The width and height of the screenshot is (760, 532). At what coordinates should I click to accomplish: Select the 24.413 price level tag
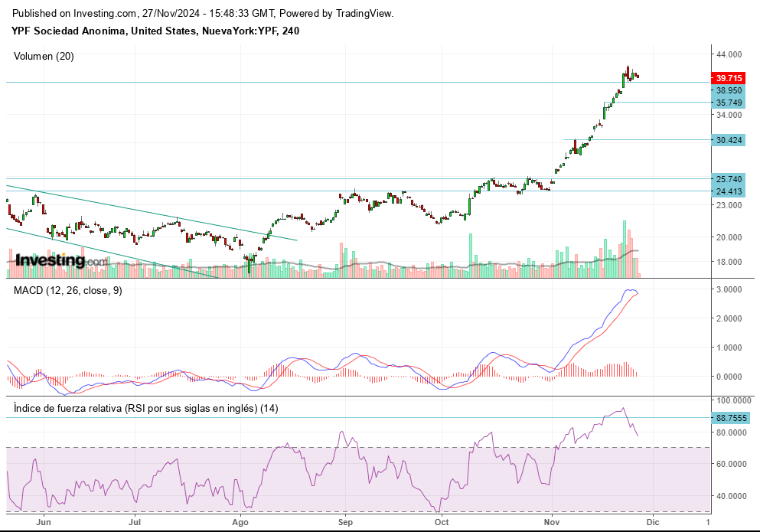(x=728, y=191)
